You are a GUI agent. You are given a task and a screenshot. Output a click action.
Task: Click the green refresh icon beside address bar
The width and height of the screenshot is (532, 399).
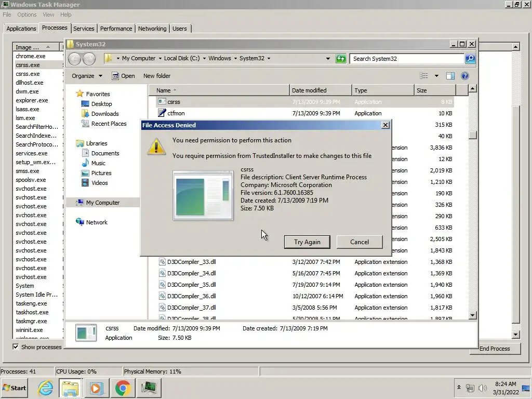341,59
